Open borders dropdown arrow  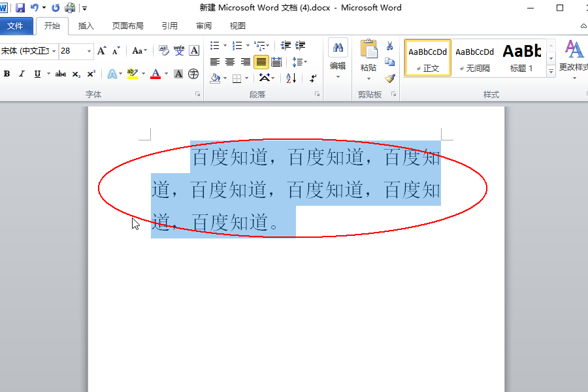click(x=247, y=78)
